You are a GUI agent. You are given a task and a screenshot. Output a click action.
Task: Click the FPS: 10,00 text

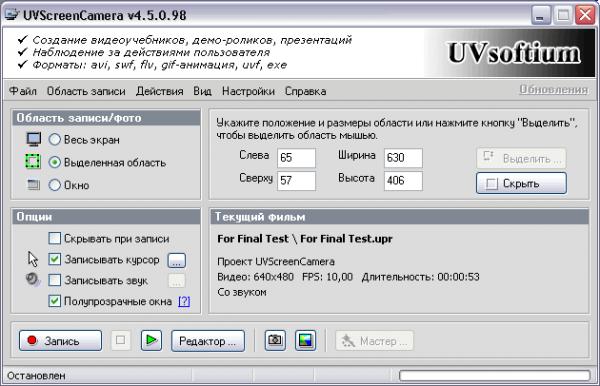coord(327,277)
